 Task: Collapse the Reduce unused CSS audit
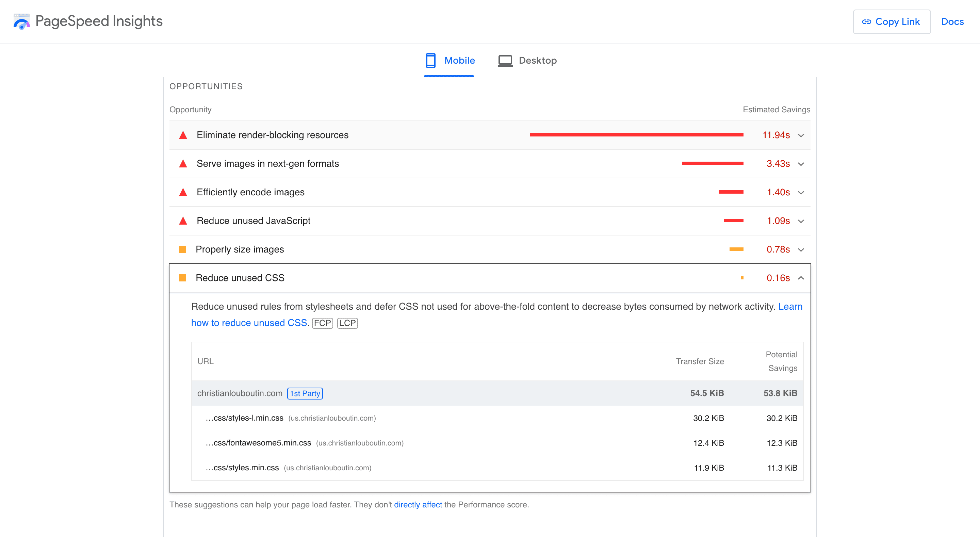tap(802, 278)
